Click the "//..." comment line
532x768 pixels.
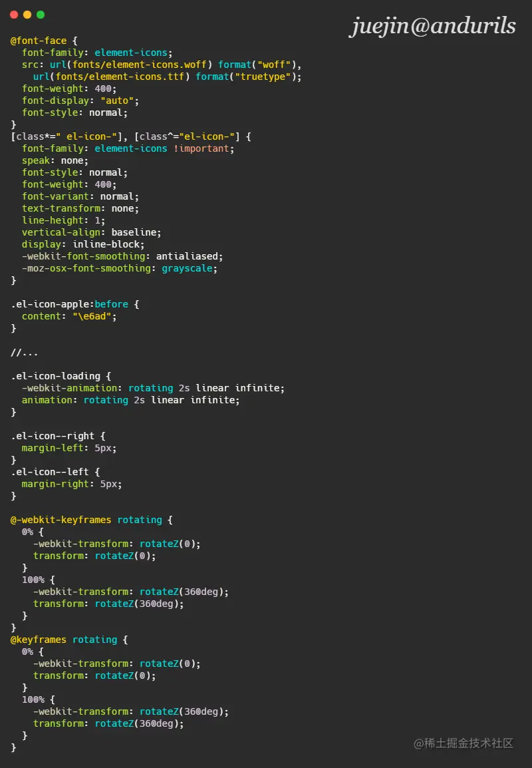(24, 352)
